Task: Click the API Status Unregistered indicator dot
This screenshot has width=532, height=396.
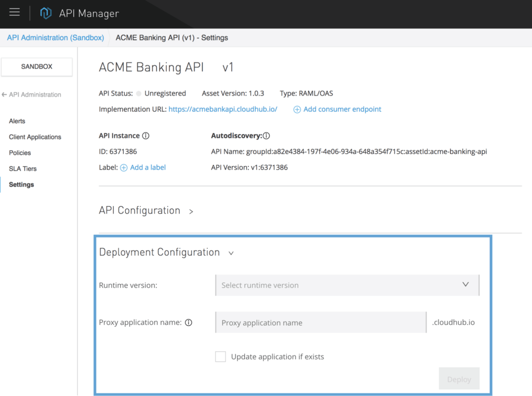Action: (138, 94)
